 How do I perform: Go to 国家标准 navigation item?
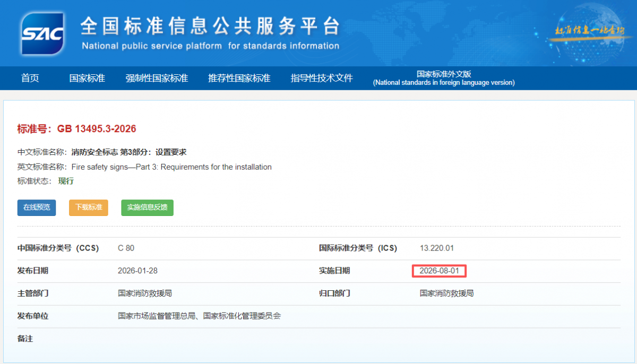(87, 78)
